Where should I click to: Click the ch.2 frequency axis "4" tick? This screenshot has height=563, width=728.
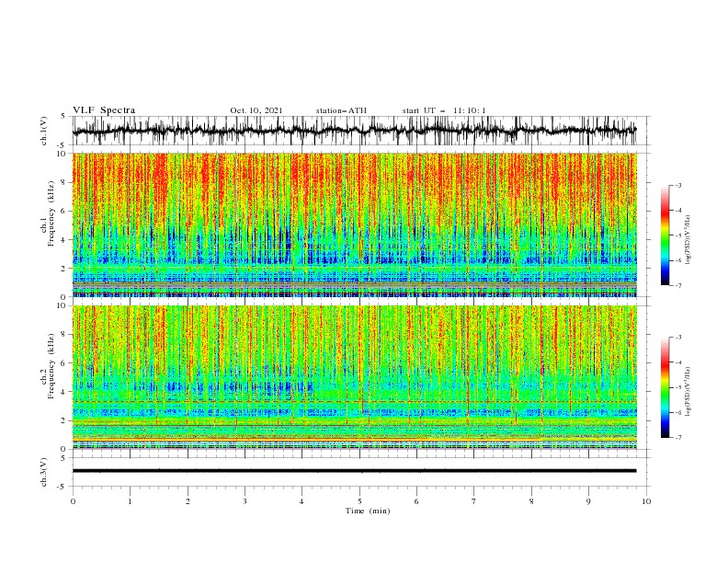tap(64, 392)
